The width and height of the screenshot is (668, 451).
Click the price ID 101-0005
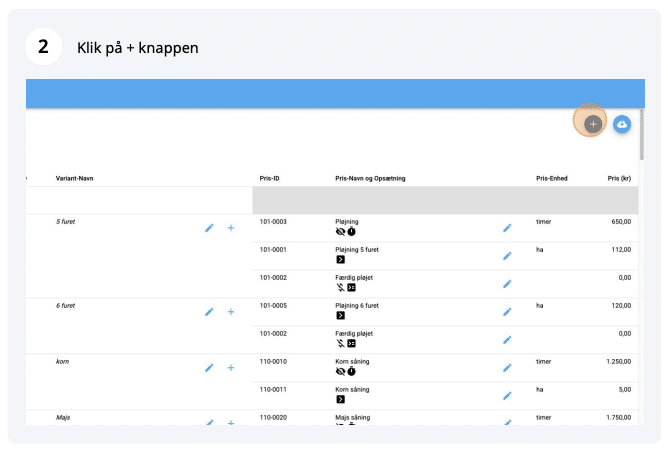274,306
